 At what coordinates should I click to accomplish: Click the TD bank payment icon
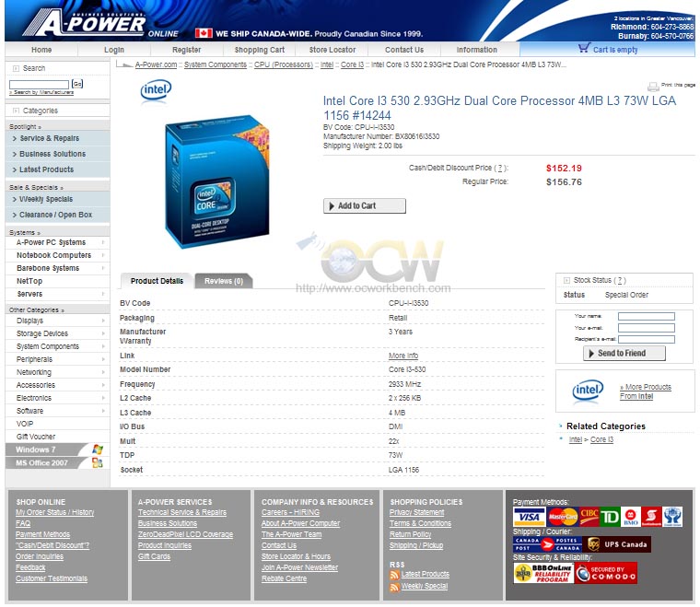coord(610,517)
